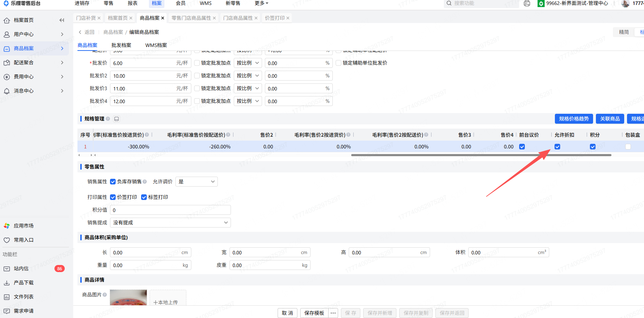The image size is (644, 318).
Task: Click the 需求申请 icon
Action: click(7, 311)
